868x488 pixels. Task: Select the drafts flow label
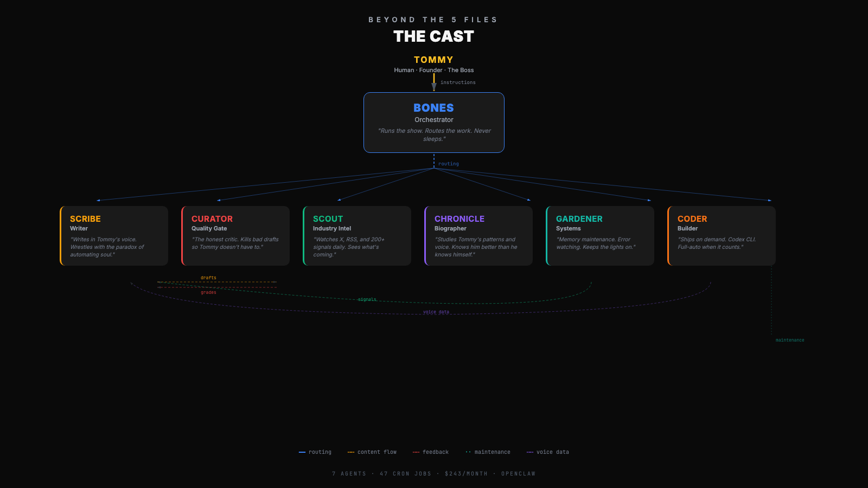point(208,278)
